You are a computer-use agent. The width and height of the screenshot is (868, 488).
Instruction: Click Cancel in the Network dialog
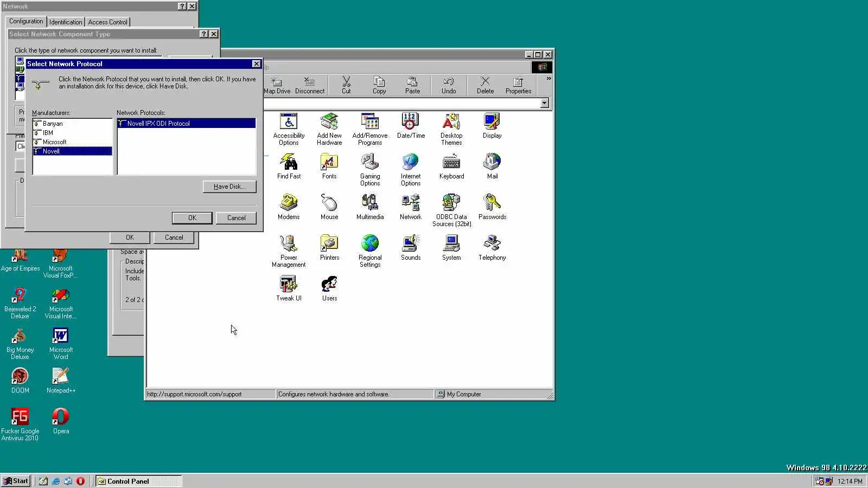(174, 237)
